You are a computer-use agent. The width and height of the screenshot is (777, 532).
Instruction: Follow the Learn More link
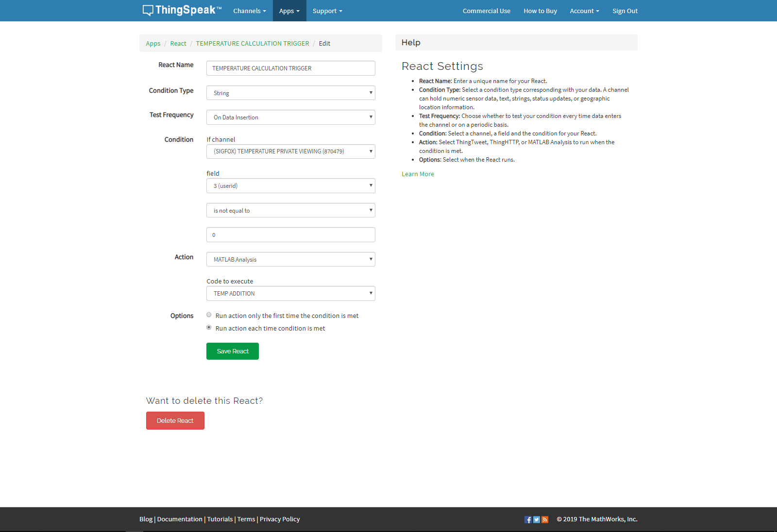click(x=418, y=174)
